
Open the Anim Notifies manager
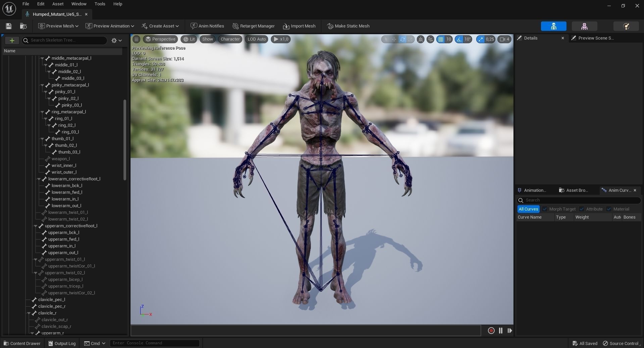(x=207, y=26)
